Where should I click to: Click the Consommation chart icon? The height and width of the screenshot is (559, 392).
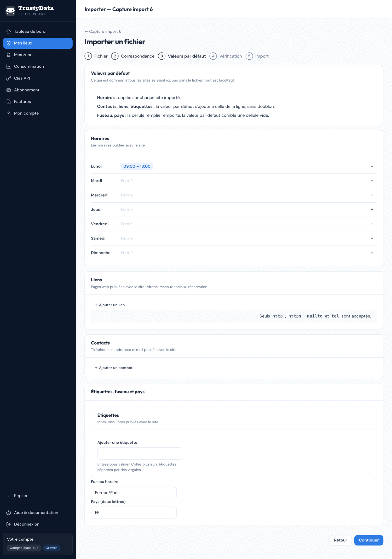[x=9, y=66]
